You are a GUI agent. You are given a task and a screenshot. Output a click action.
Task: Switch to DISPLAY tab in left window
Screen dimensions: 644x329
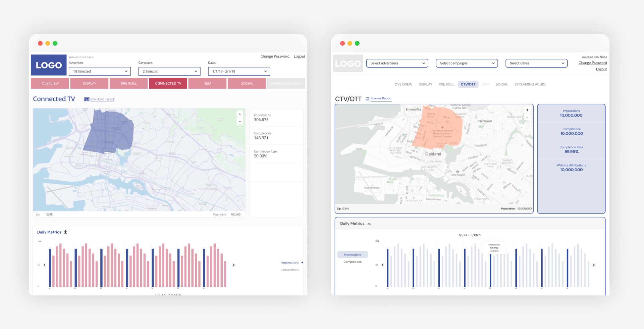(89, 83)
